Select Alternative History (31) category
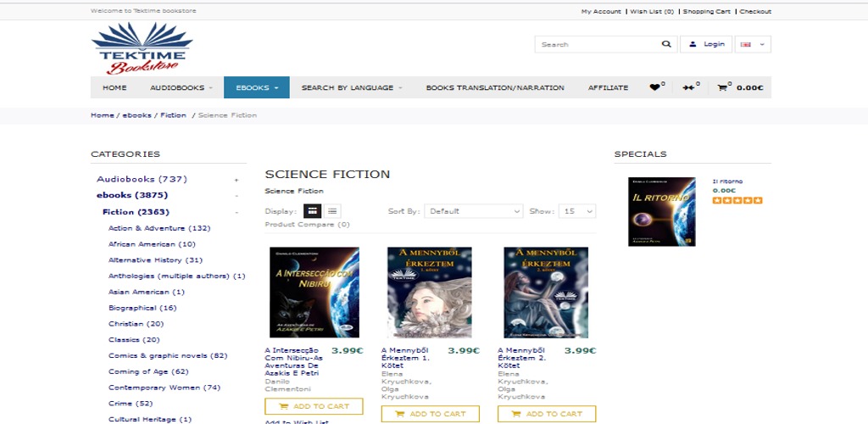The image size is (868, 424). [x=156, y=260]
